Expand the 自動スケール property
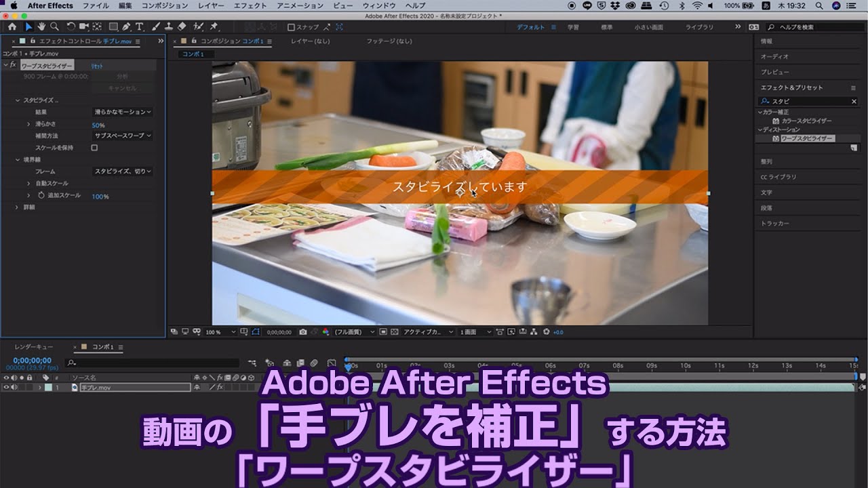The image size is (868, 488). [x=28, y=184]
